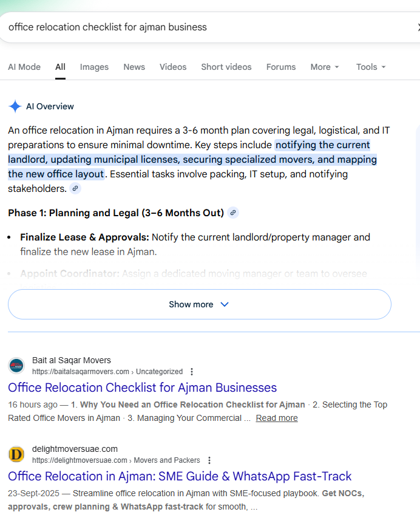Image resolution: width=420 pixels, height=529 pixels.
Task: Click the Bait al Saqar Movers favicon
Action: [16, 366]
